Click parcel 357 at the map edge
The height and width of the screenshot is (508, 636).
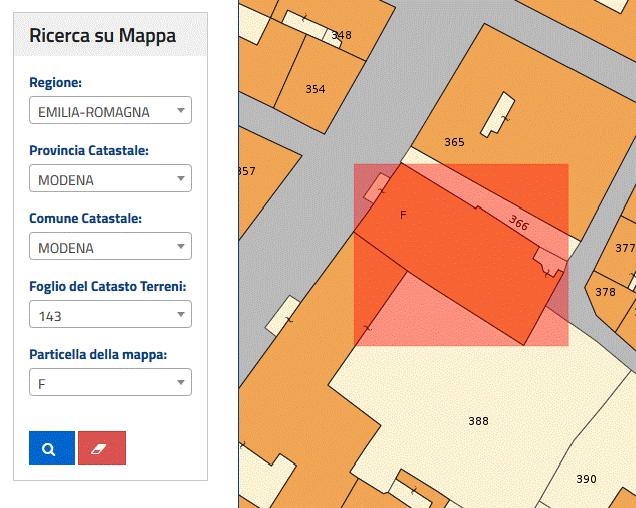[247, 171]
